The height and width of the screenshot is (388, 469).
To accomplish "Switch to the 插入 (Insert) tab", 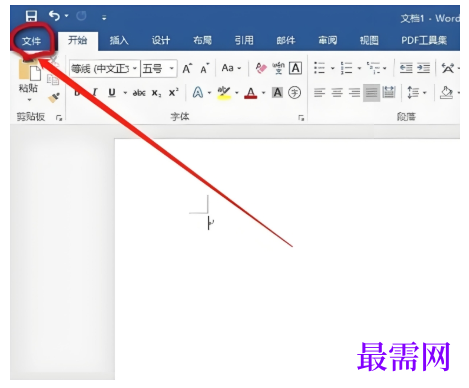I will tap(119, 40).
